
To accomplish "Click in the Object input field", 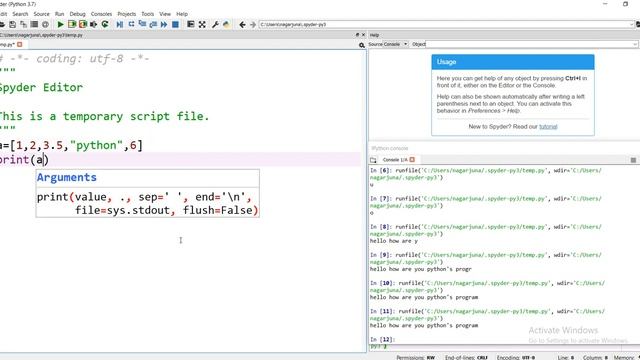I will [529, 44].
